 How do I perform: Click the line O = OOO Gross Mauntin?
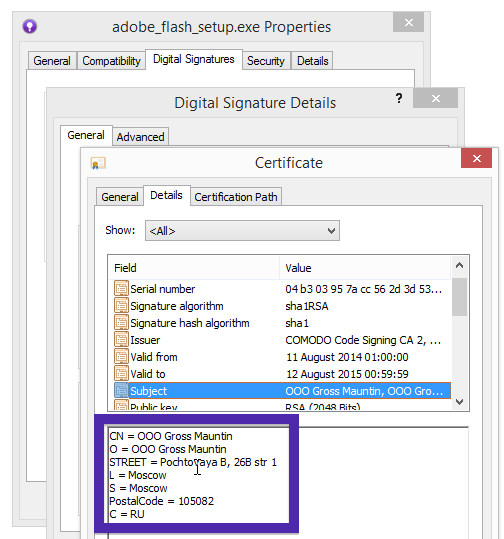[168, 449]
